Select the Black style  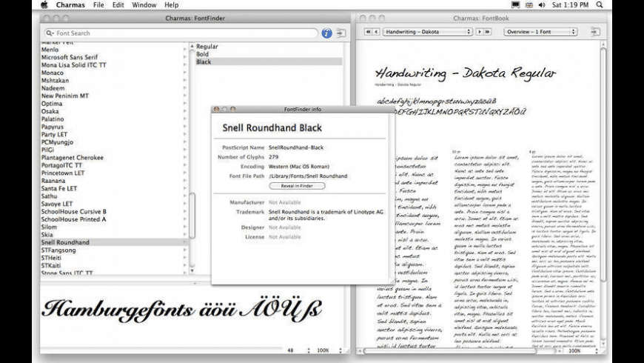269,61
